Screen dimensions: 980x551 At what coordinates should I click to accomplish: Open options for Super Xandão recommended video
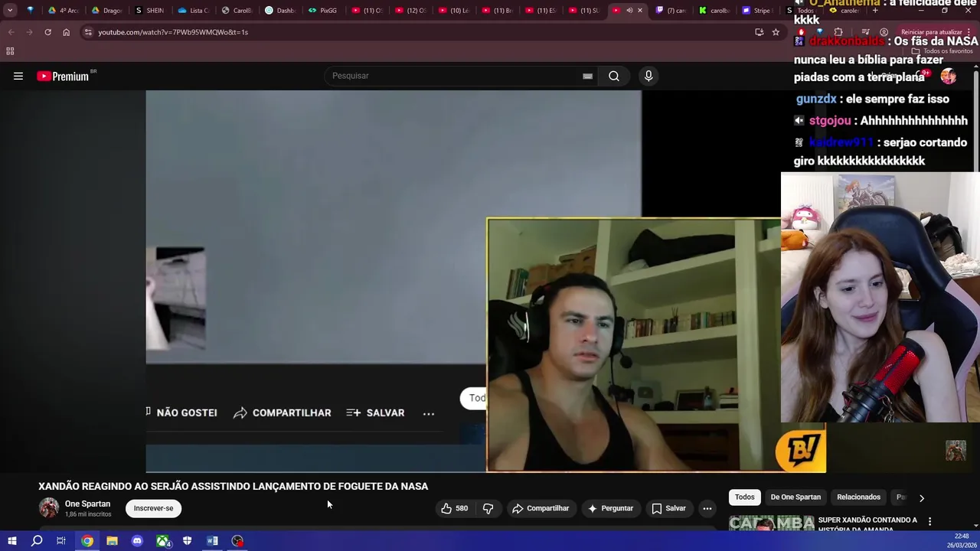929,522
